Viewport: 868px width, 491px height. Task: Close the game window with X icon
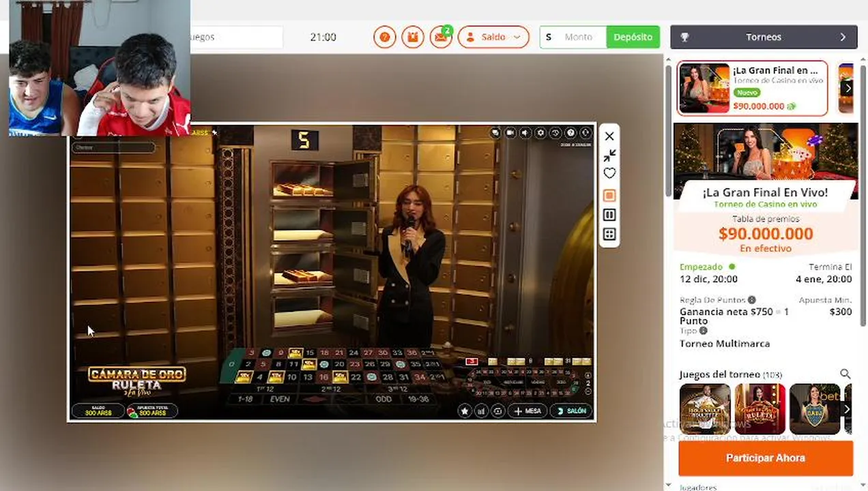pyautogui.click(x=609, y=136)
